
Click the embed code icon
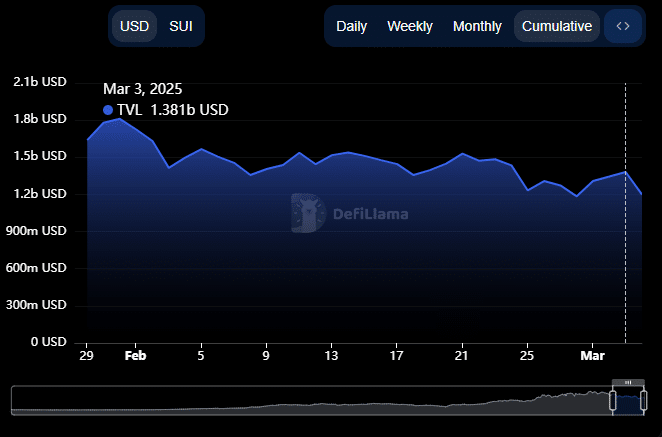tap(622, 26)
